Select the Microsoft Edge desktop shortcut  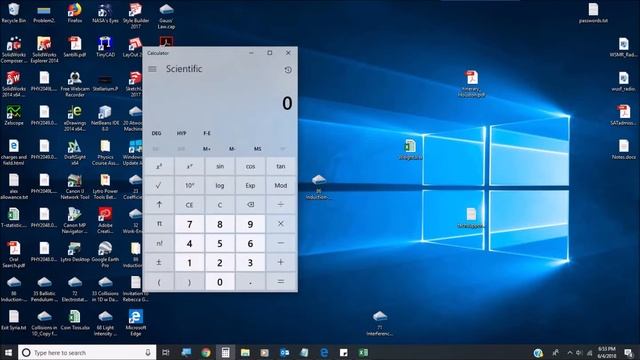click(136, 323)
